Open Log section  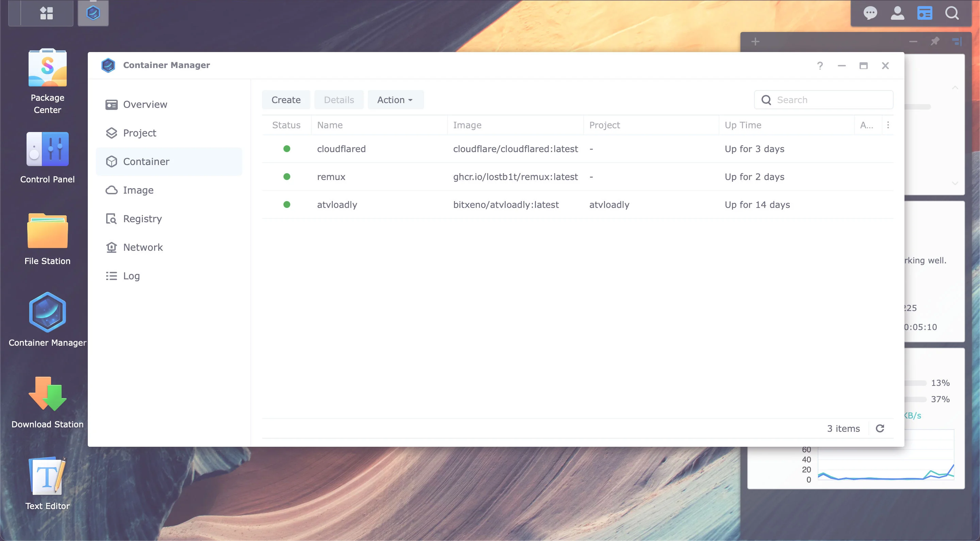(169, 276)
